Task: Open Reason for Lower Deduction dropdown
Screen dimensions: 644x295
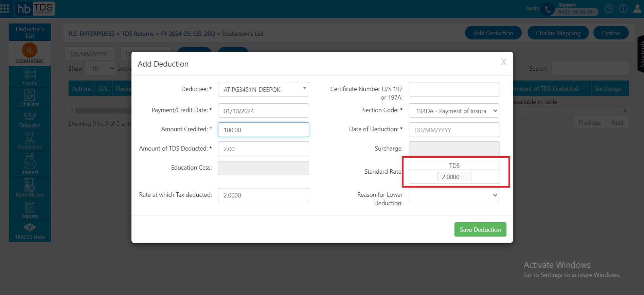Action: point(454,195)
